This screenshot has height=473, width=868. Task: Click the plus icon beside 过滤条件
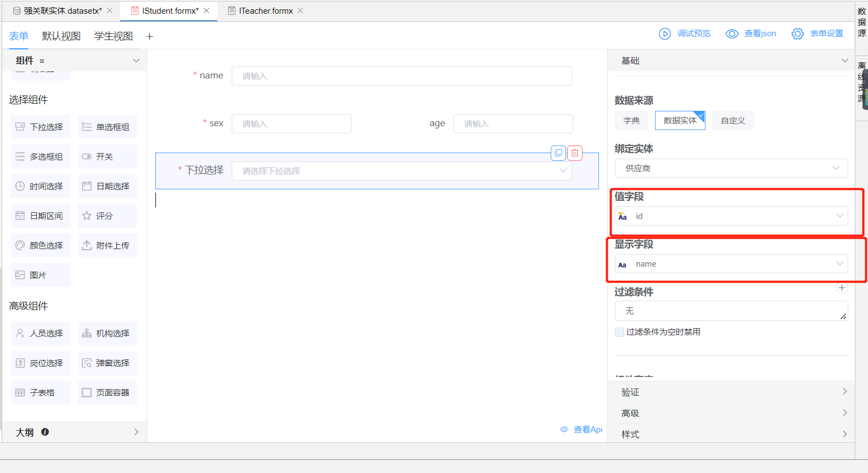click(x=842, y=288)
